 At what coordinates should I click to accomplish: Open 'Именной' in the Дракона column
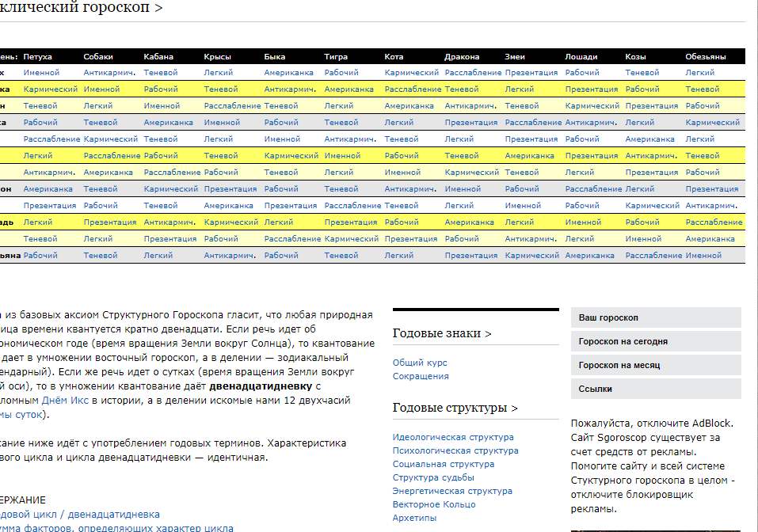pos(463,189)
